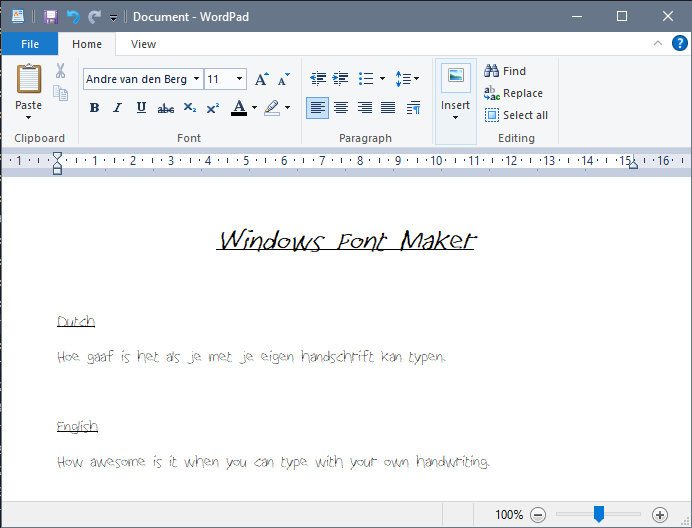Apply subscript formatting
Image resolution: width=692 pixels, height=528 pixels.
click(x=189, y=108)
